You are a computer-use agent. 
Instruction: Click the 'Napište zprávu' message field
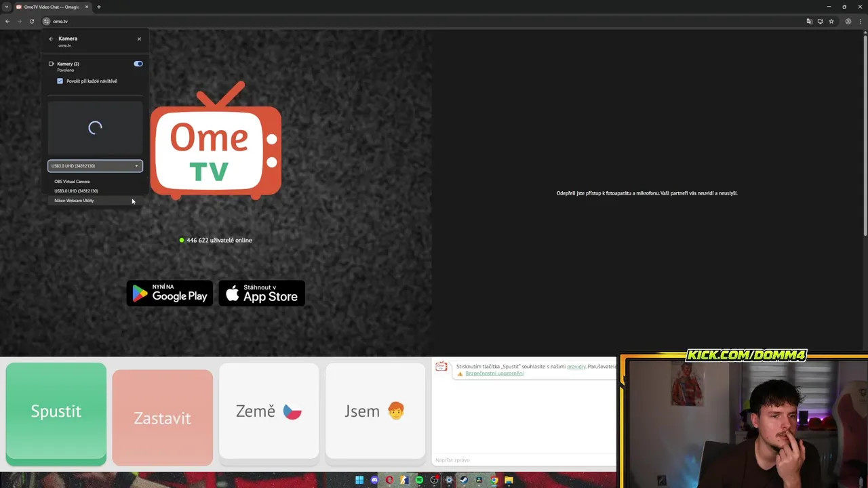pyautogui.click(x=524, y=460)
